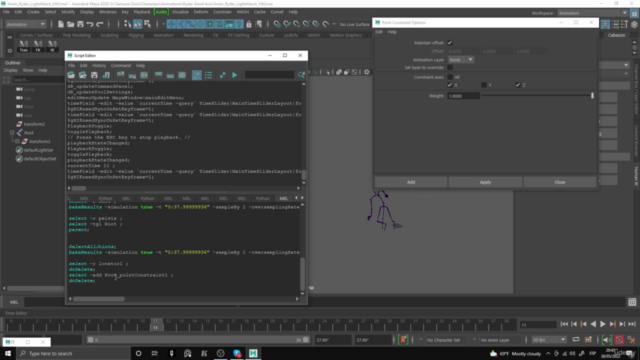
Task: Toggle Y constraint axis checkbox
Action: (x=484, y=85)
